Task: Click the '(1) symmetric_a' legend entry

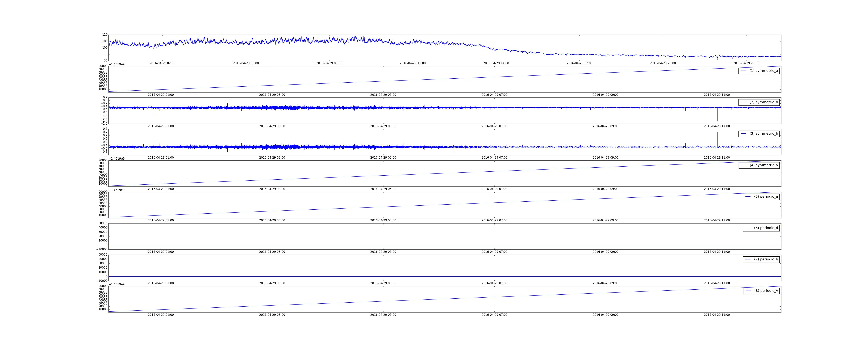Action: (x=759, y=71)
